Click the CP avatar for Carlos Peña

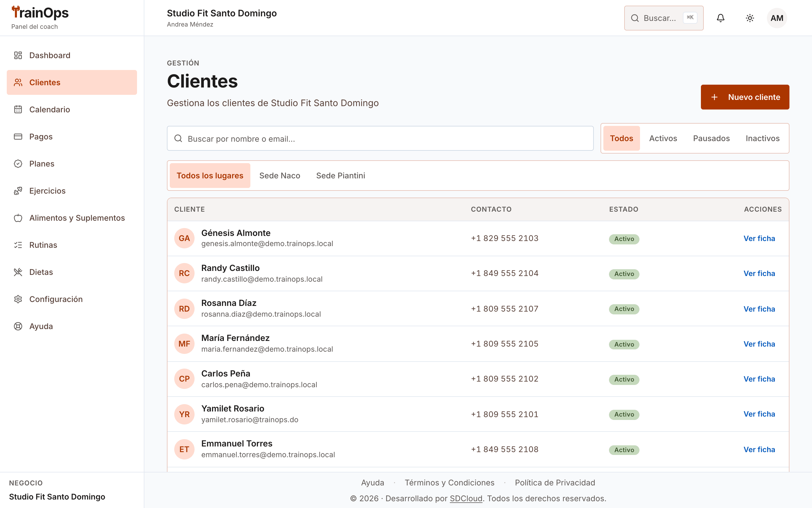click(x=184, y=379)
